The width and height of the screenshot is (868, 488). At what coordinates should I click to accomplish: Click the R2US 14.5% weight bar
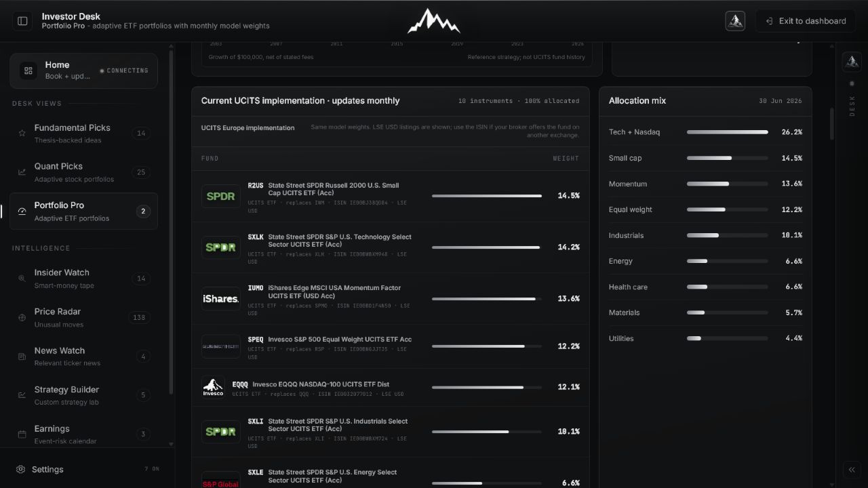487,196
